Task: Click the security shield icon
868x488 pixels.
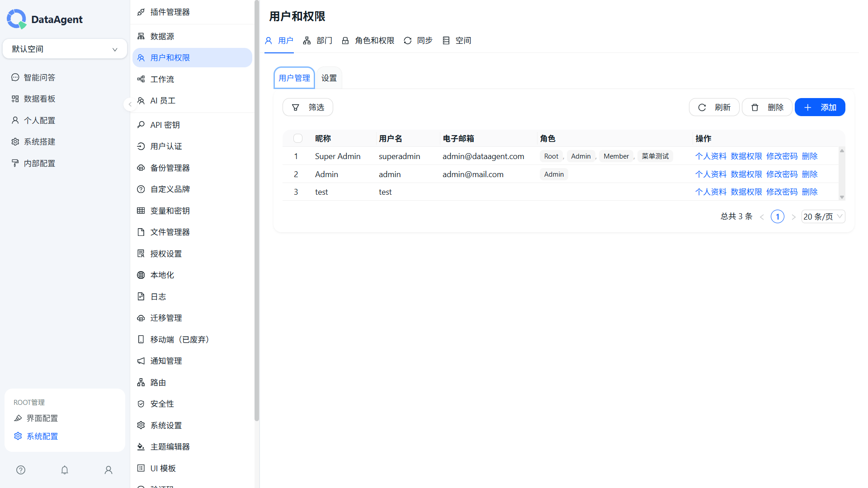Action: [141, 404]
